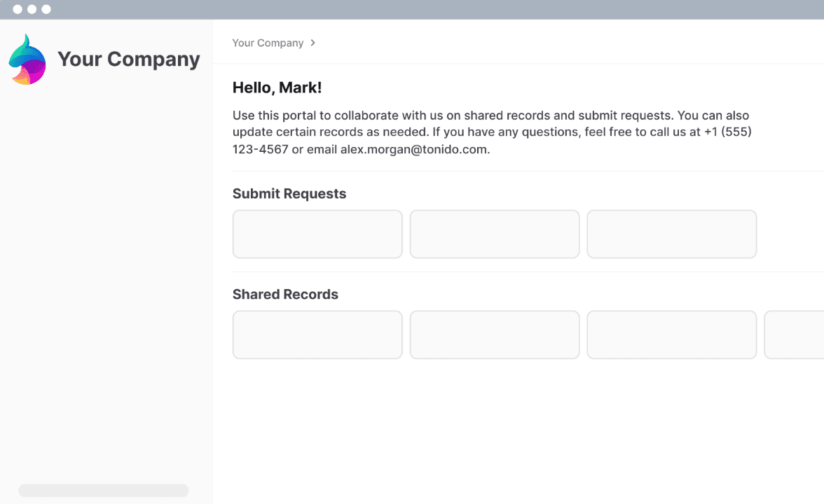Select the middle Submit Requests card
This screenshot has height=504, width=824.
click(495, 234)
